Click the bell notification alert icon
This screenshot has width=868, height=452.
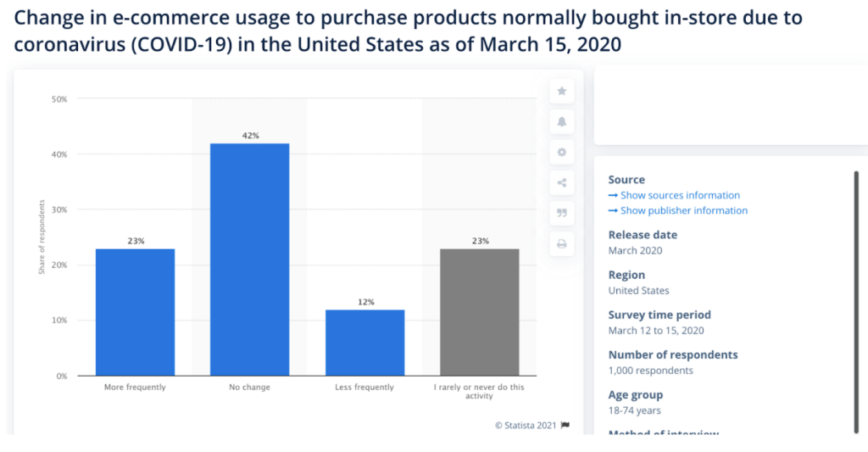[561, 122]
